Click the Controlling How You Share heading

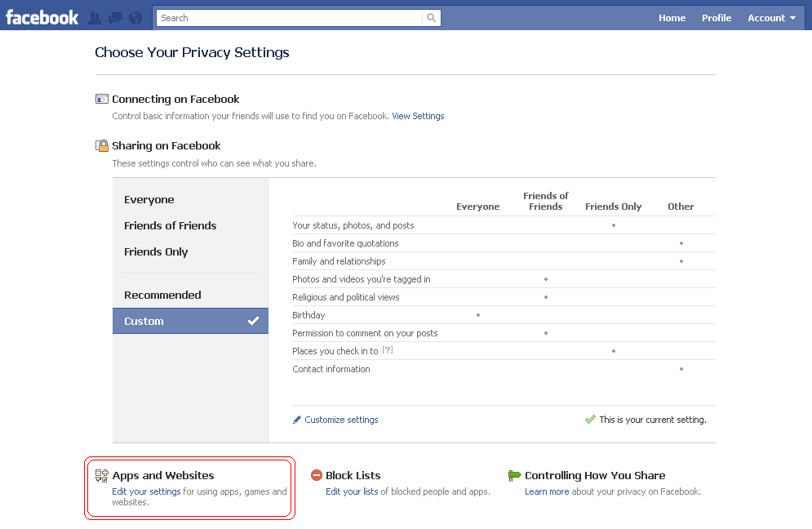click(x=595, y=475)
